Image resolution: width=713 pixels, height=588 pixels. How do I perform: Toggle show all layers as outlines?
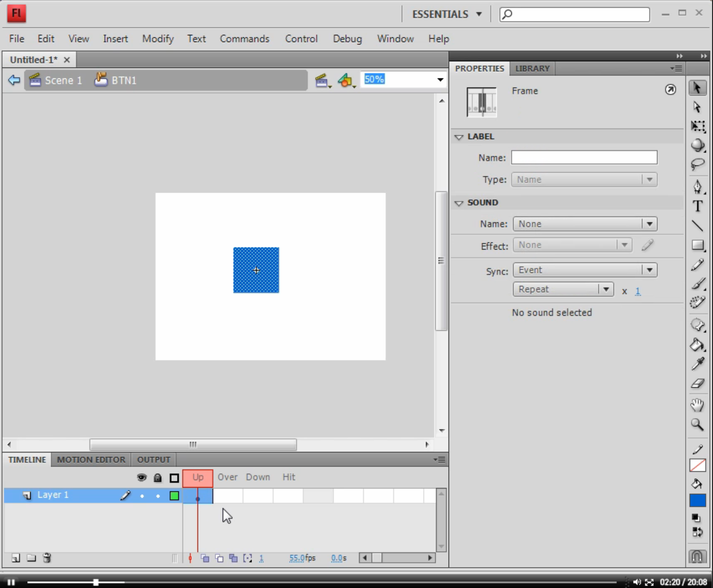[x=174, y=478]
